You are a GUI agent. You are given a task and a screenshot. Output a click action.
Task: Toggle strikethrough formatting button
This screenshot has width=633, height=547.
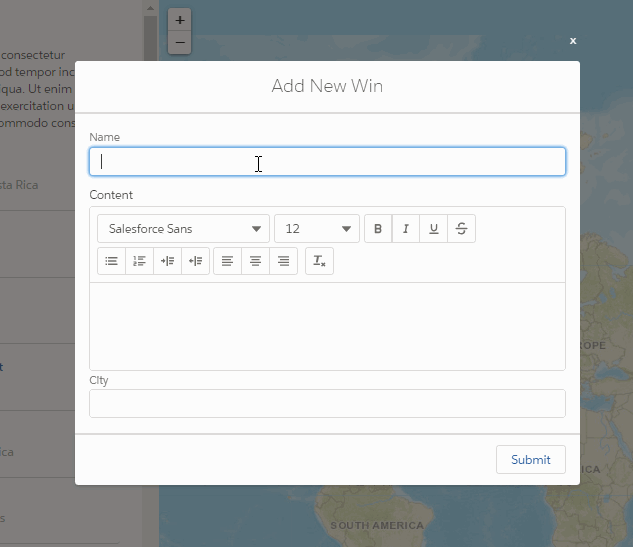461,229
